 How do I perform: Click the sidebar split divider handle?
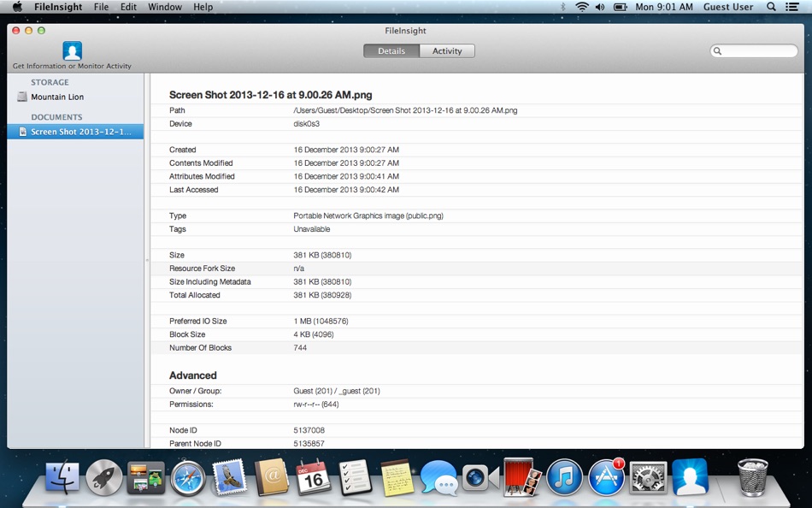147,260
